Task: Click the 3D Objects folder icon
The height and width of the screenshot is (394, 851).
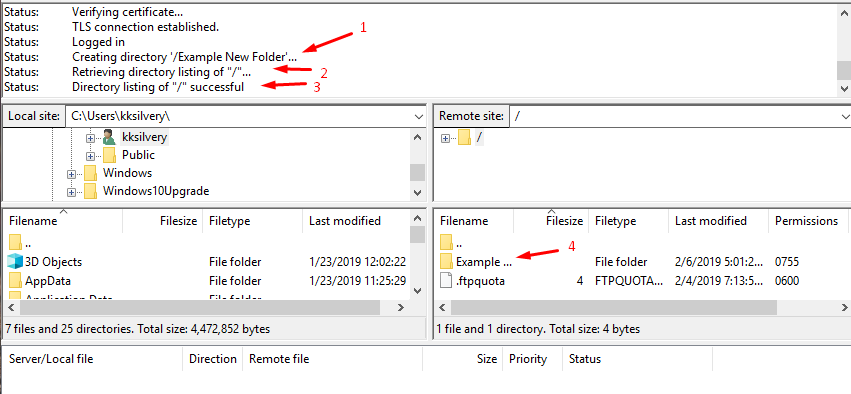Action: (15, 262)
